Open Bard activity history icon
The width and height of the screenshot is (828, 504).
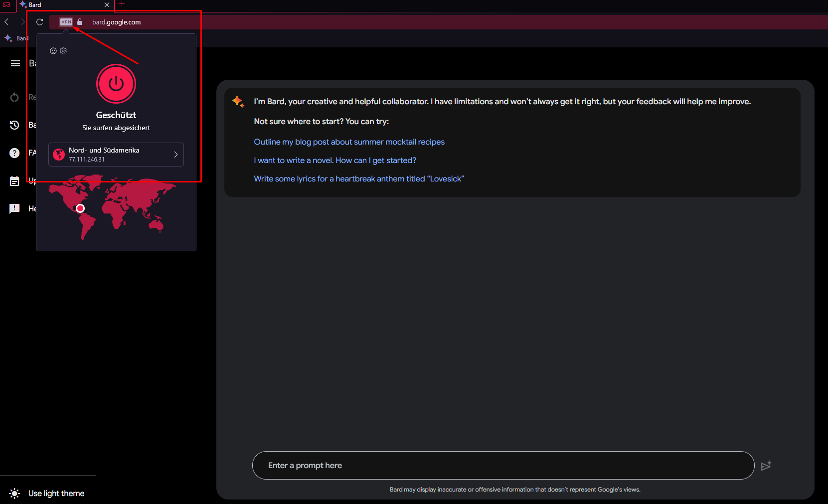pos(14,125)
